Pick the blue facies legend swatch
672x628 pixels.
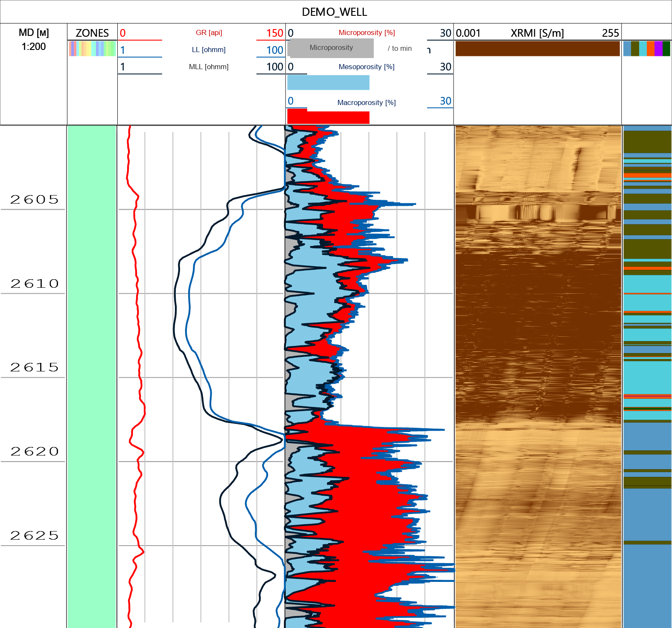pos(627,49)
